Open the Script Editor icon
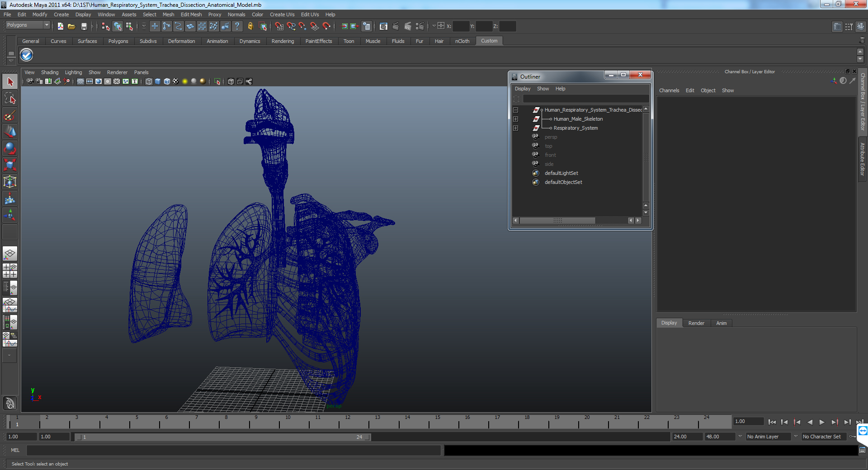The height and width of the screenshot is (470, 868). click(862, 450)
